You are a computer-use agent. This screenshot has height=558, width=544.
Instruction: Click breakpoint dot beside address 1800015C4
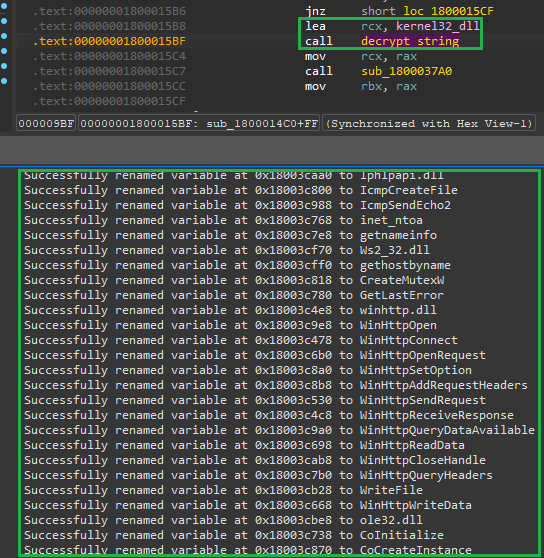[x=4, y=51]
